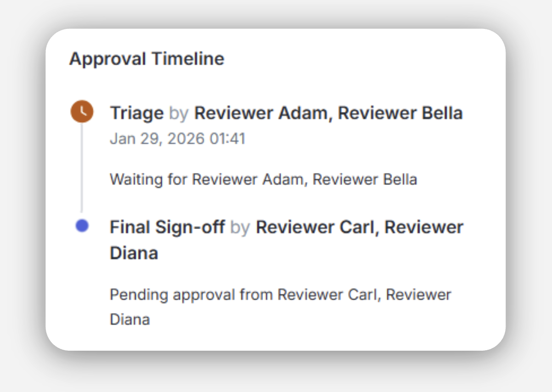
Task: Click bold Reviewer Bella in Triage heading
Action: [x=400, y=113]
